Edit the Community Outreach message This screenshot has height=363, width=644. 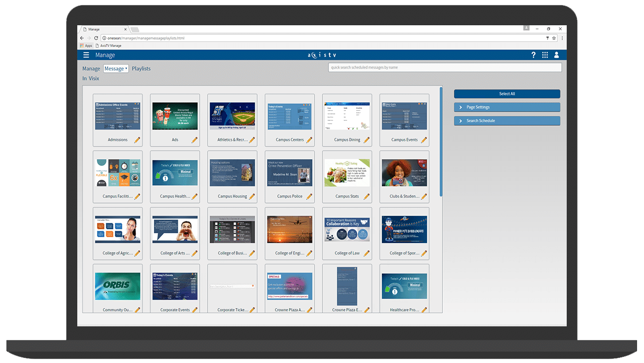[x=137, y=310]
